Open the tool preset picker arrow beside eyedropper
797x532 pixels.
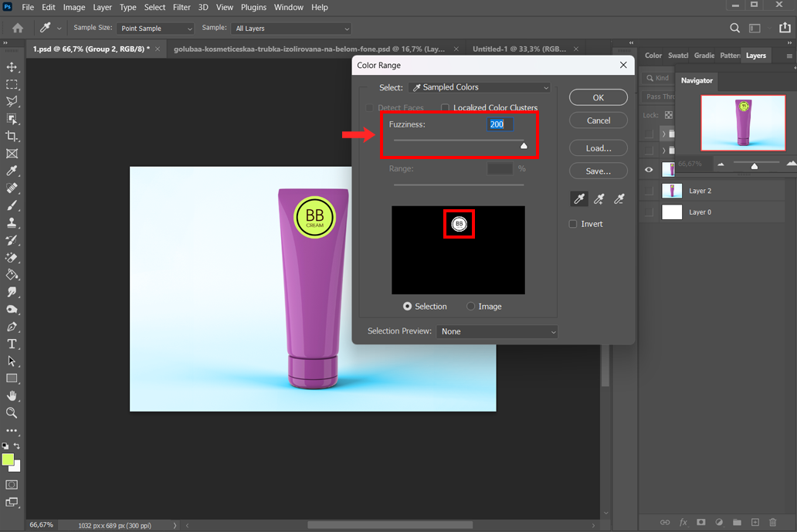[x=59, y=29]
